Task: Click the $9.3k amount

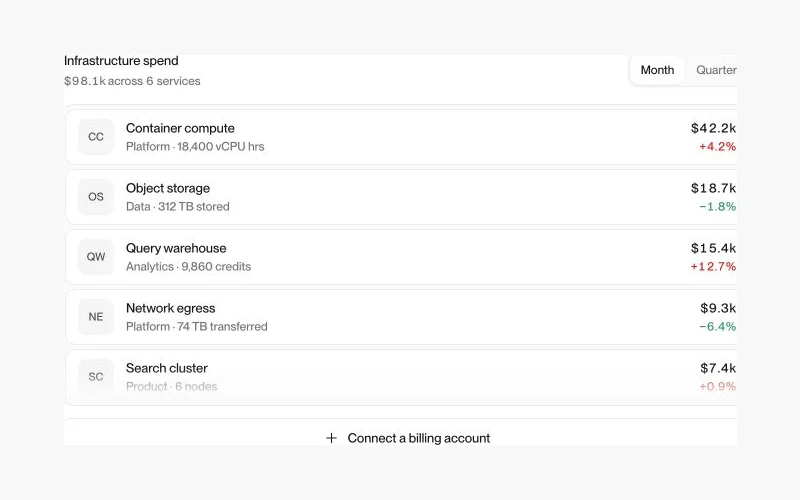Action: (718, 308)
